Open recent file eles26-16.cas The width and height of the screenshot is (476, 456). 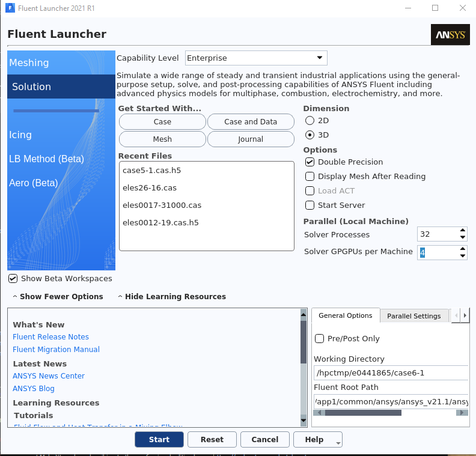point(150,188)
